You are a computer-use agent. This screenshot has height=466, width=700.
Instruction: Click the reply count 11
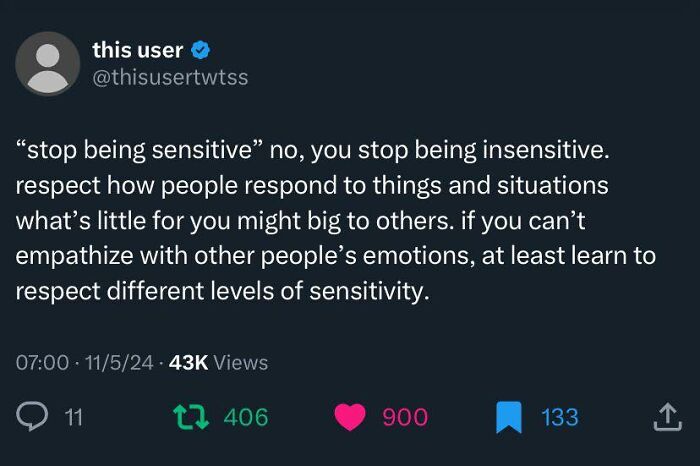74,417
